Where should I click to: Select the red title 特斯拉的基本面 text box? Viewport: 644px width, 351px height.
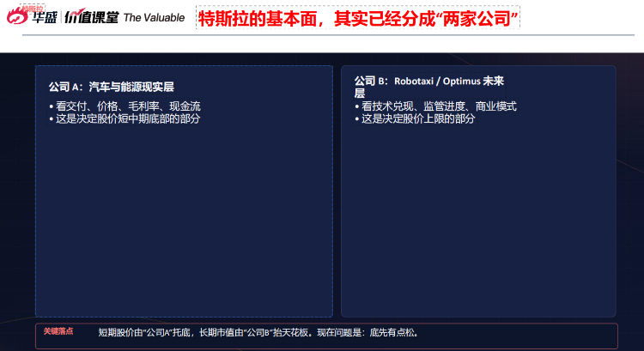[358, 18]
